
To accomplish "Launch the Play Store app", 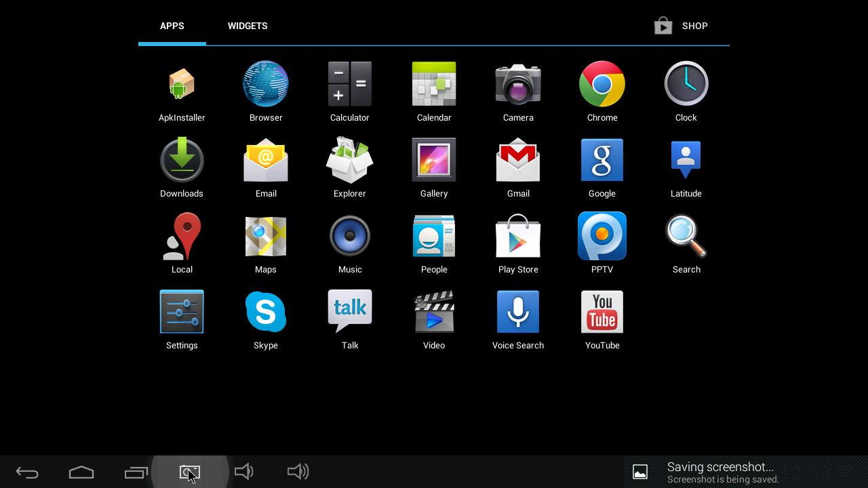I will pos(518,236).
